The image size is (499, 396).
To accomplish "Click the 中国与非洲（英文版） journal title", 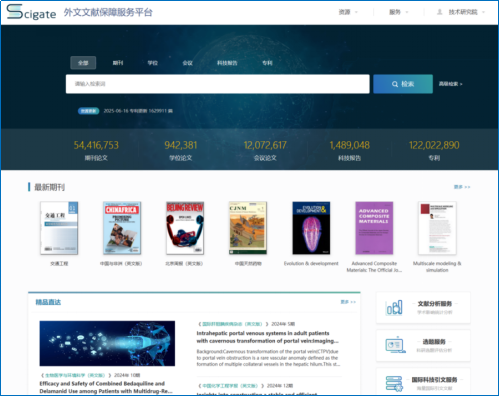I will tap(121, 264).
